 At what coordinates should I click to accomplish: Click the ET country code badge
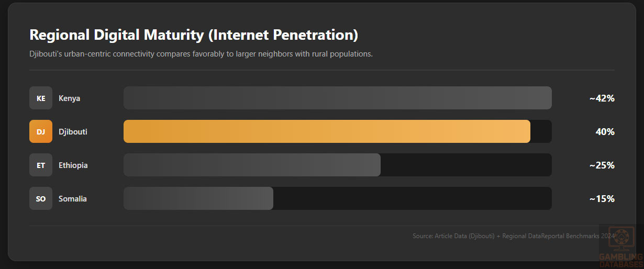[41, 165]
